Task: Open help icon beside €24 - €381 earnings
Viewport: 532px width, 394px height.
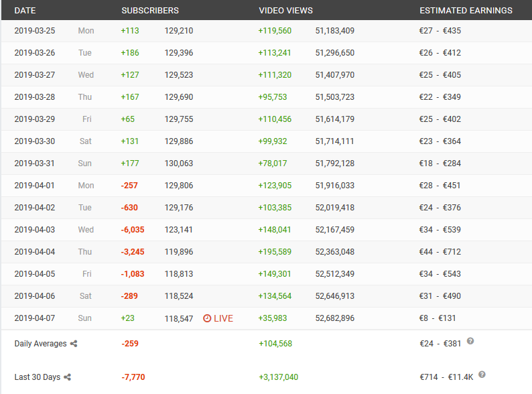Action: click(x=470, y=341)
